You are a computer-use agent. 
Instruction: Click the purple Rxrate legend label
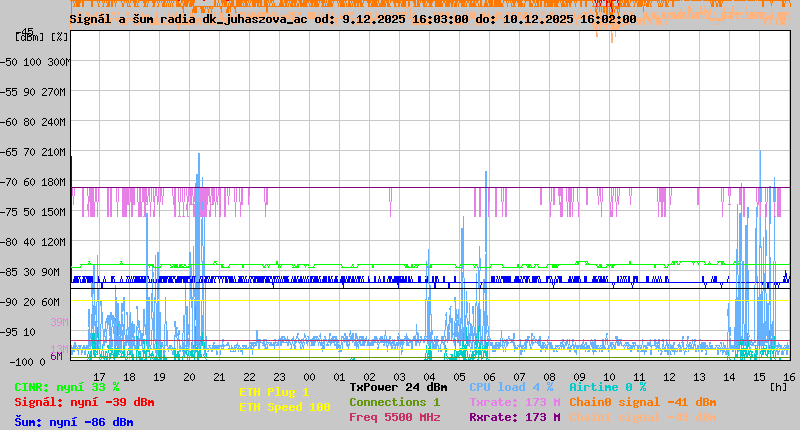514,417
